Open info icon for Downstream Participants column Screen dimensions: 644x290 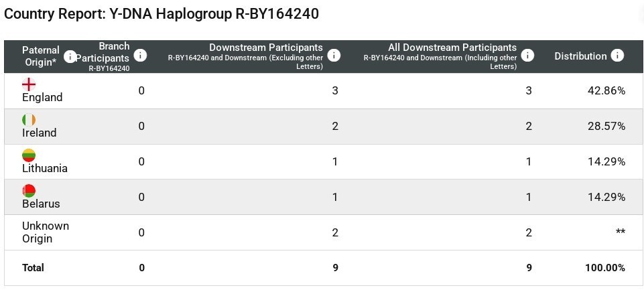point(334,56)
